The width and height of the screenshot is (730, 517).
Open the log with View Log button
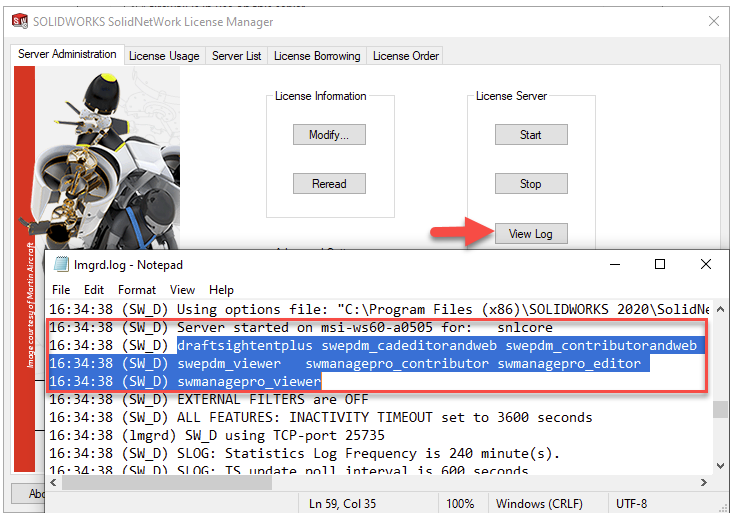tap(530, 234)
